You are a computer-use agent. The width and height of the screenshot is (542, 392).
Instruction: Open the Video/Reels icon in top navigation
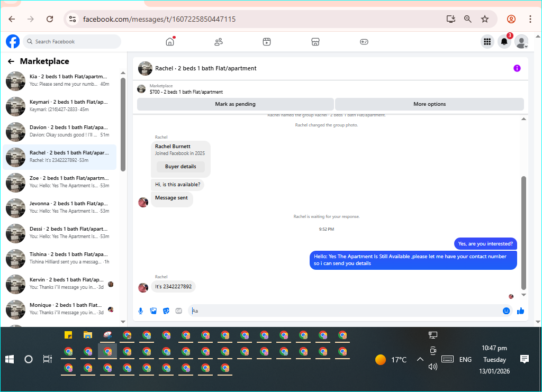267,42
